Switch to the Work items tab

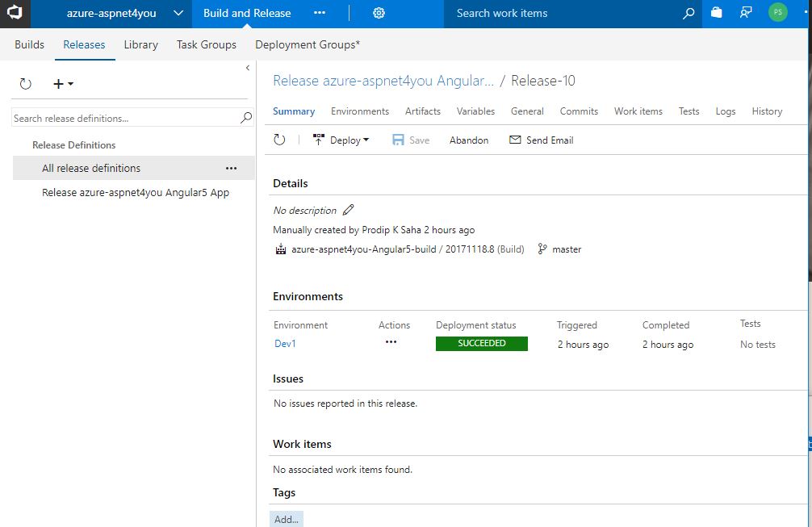638,111
